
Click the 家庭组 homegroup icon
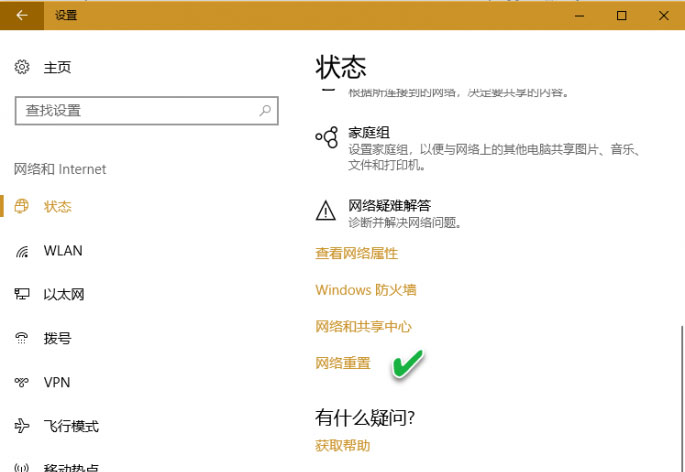[x=327, y=137]
